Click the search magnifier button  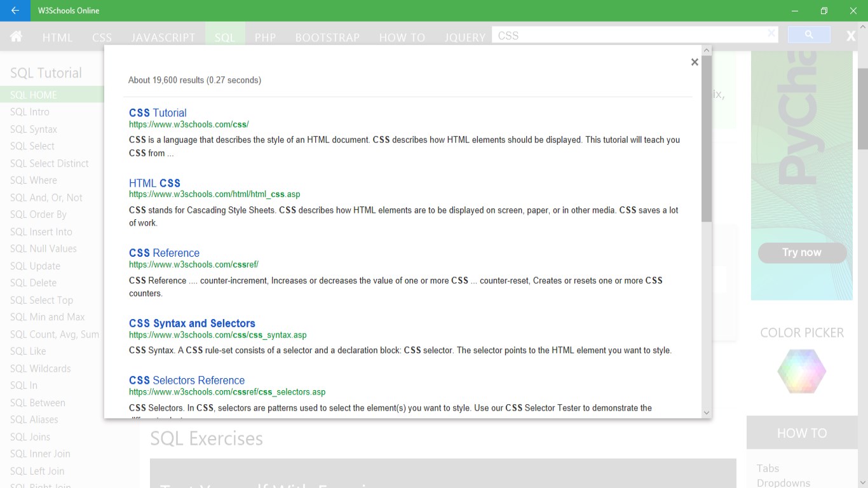(808, 35)
